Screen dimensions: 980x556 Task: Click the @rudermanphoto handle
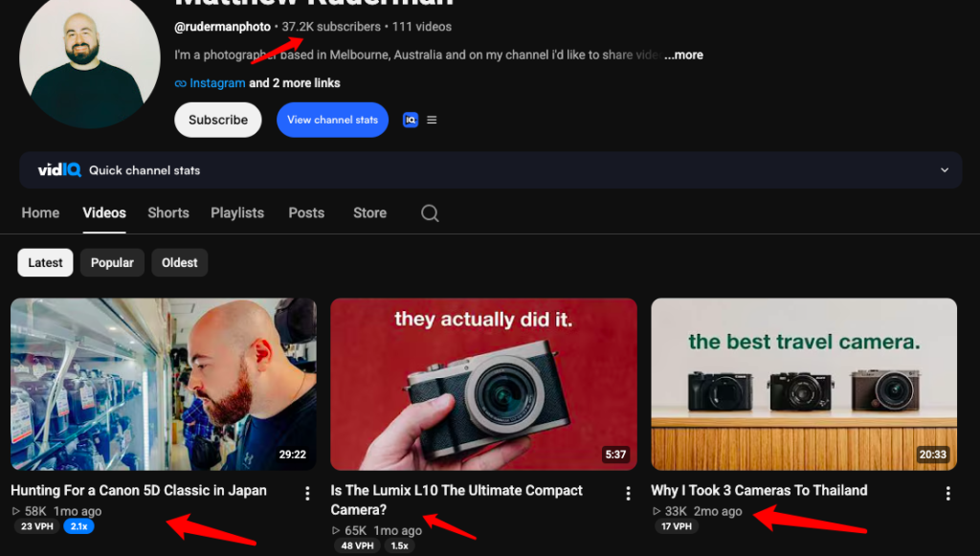[x=222, y=27]
